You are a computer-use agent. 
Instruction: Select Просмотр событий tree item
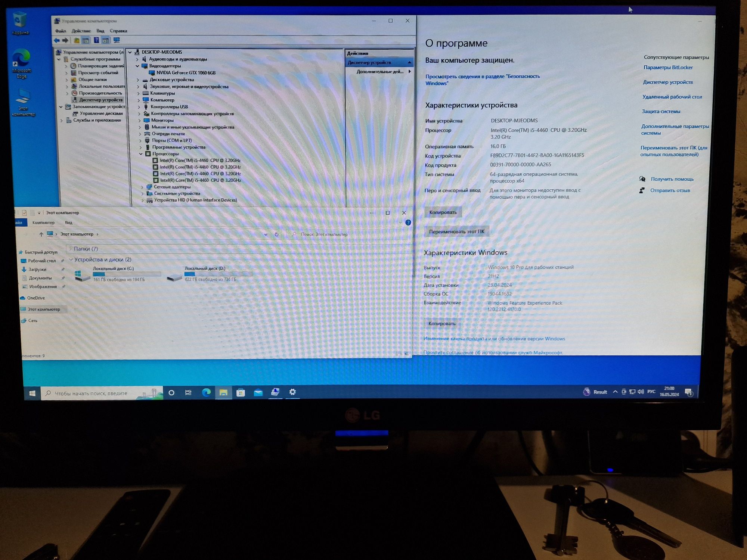pos(94,73)
